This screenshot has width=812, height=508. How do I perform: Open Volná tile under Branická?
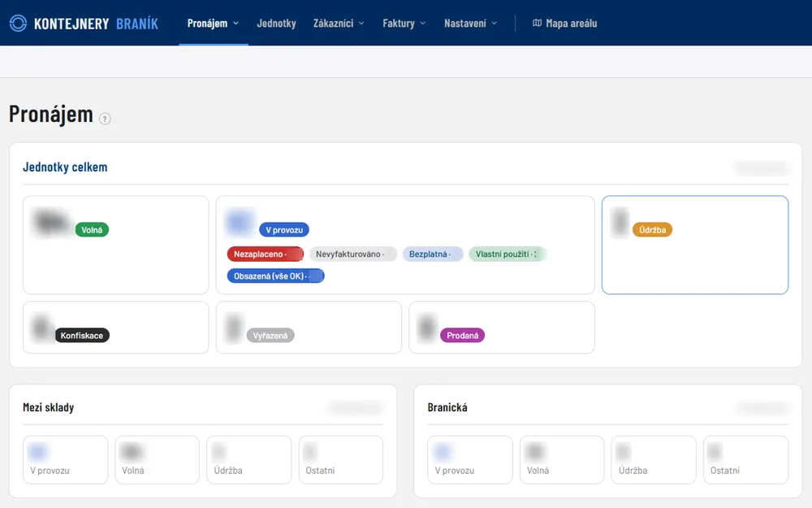click(x=562, y=460)
